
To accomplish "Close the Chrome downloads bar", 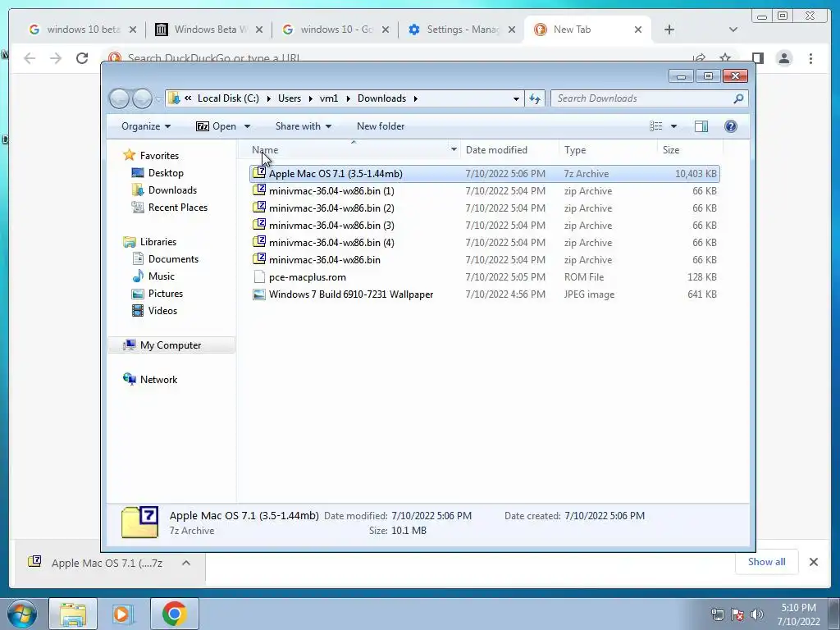I will (813, 562).
